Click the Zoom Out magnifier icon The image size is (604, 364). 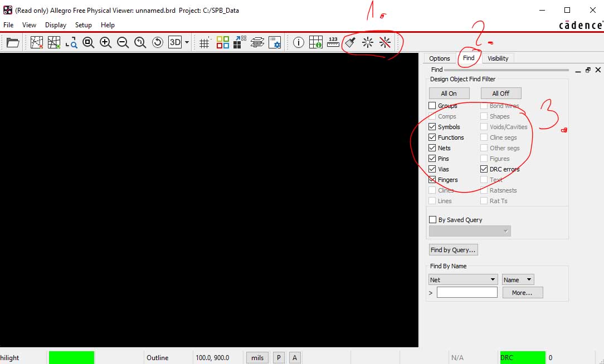[123, 42]
